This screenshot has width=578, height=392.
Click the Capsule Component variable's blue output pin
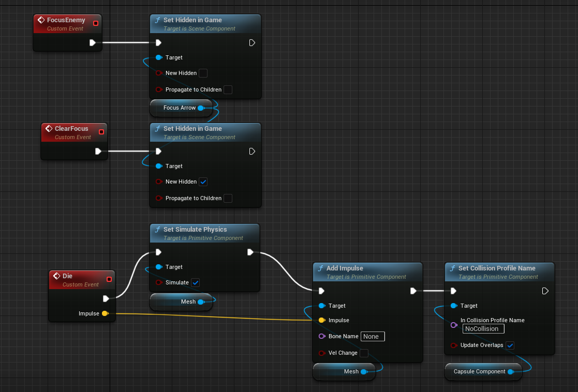tap(511, 372)
